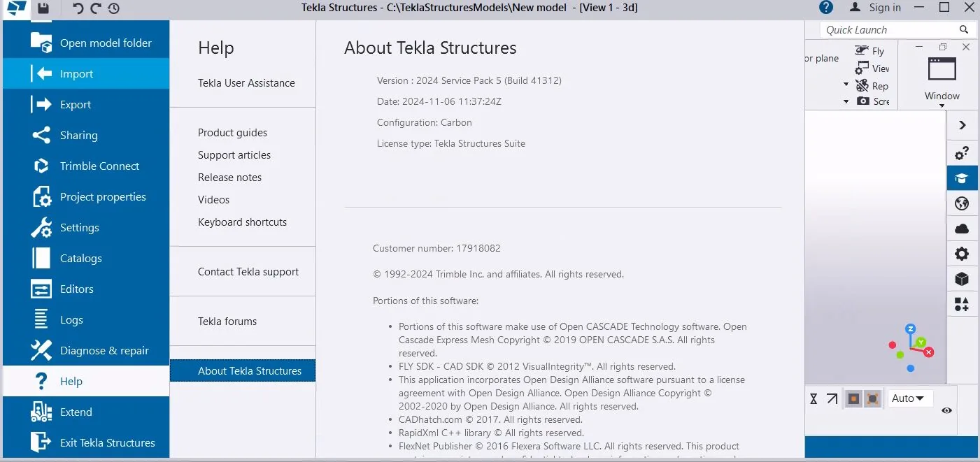This screenshot has width=980, height=462.
Task: Expand the side pane chevron arrow
Action: coord(962,125)
